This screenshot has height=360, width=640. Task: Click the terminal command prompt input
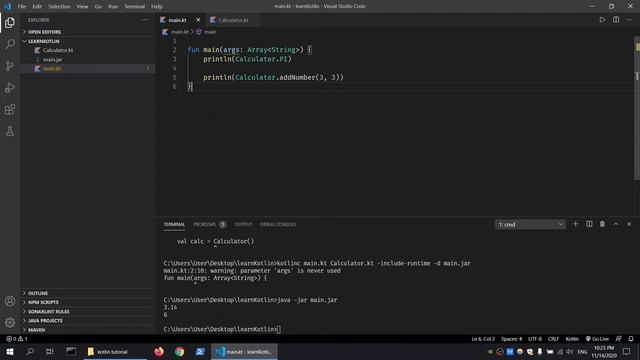click(279, 329)
